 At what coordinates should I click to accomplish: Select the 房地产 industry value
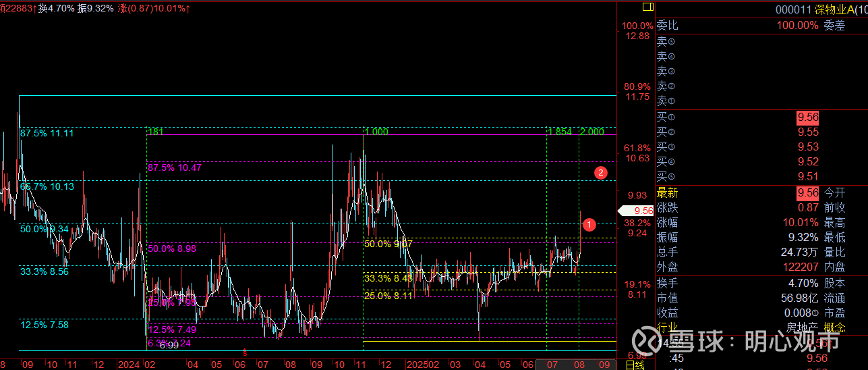[x=803, y=327]
